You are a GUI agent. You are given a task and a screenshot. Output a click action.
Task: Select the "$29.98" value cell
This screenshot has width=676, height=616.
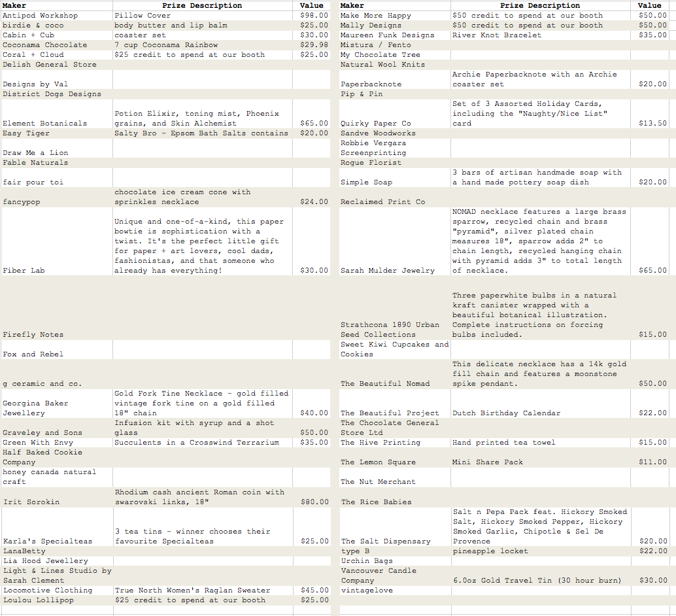(311, 45)
